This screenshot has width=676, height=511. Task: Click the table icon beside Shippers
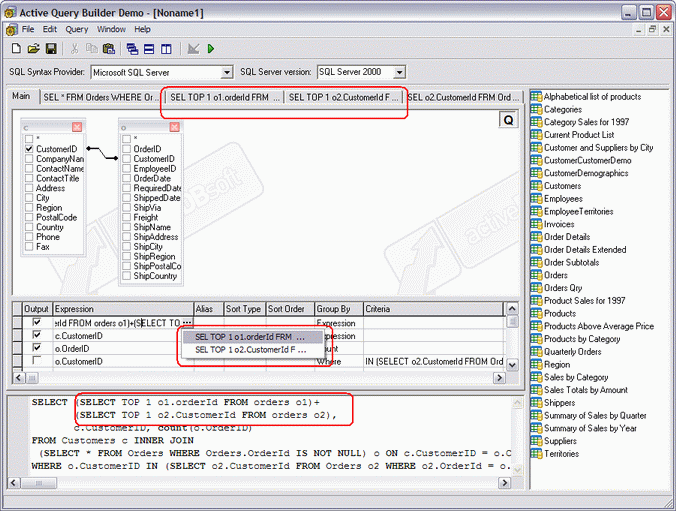pos(536,403)
